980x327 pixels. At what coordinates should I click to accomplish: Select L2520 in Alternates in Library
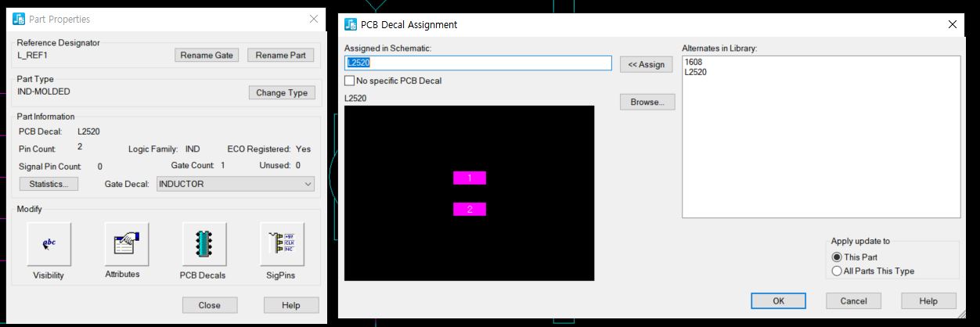tap(695, 72)
